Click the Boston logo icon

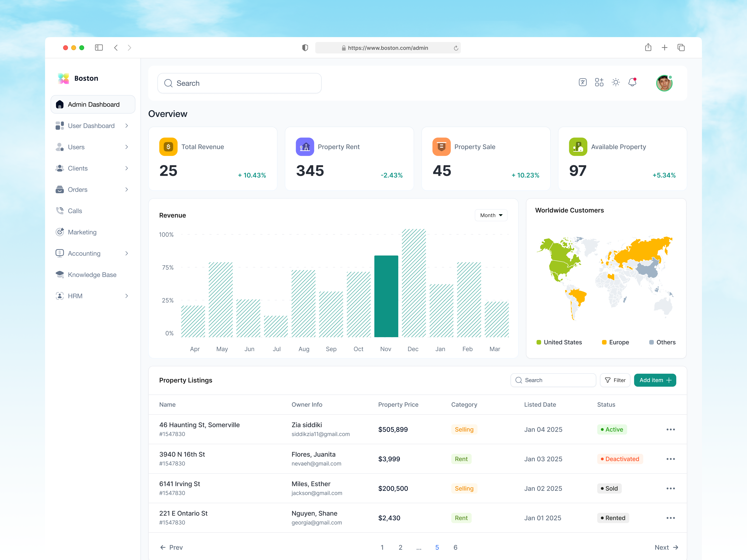pos(63,78)
